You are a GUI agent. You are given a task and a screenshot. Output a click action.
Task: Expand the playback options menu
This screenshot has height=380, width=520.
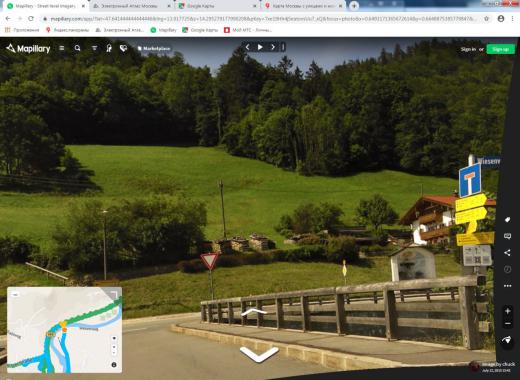point(283,47)
